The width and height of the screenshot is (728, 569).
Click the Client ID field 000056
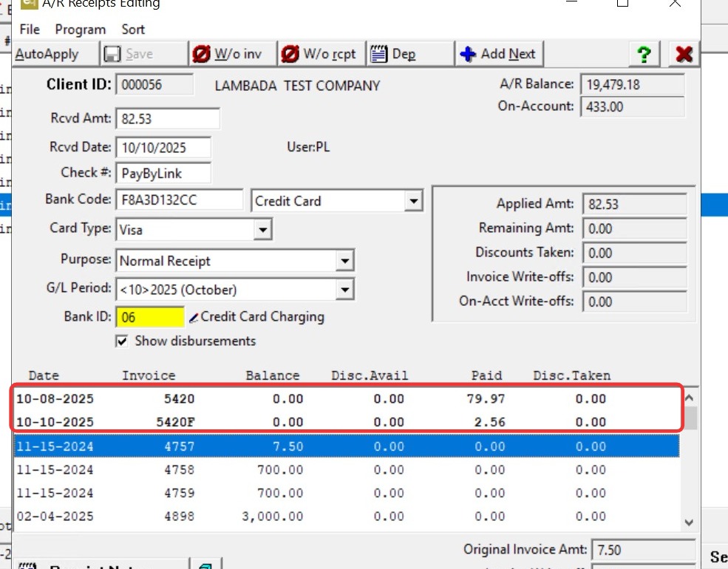(154, 85)
